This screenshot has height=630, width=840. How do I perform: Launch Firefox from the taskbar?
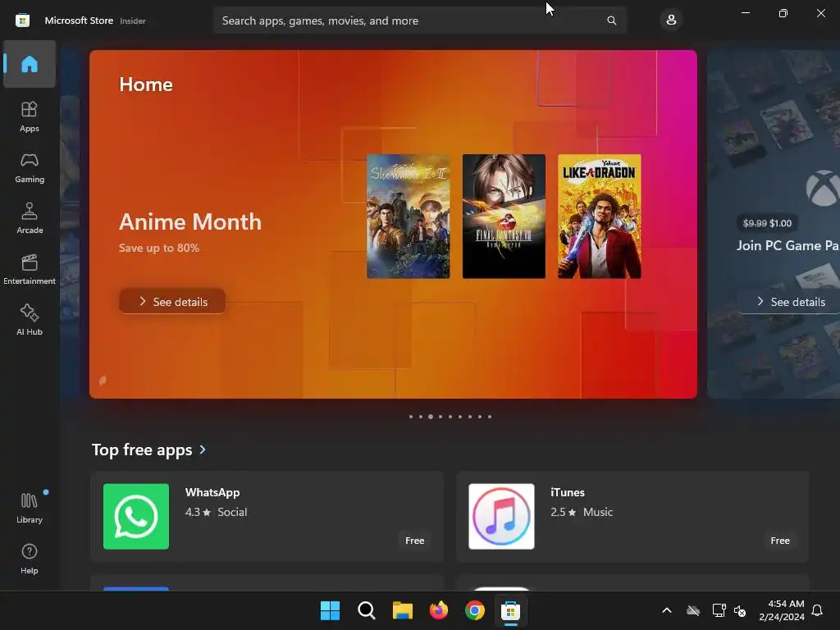pos(439,610)
